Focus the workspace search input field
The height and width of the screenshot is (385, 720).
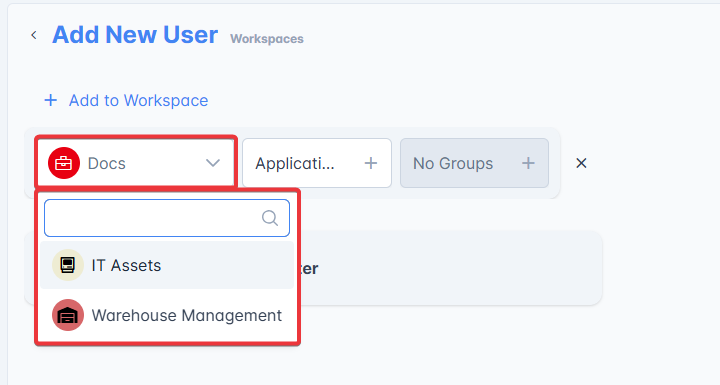click(x=167, y=218)
